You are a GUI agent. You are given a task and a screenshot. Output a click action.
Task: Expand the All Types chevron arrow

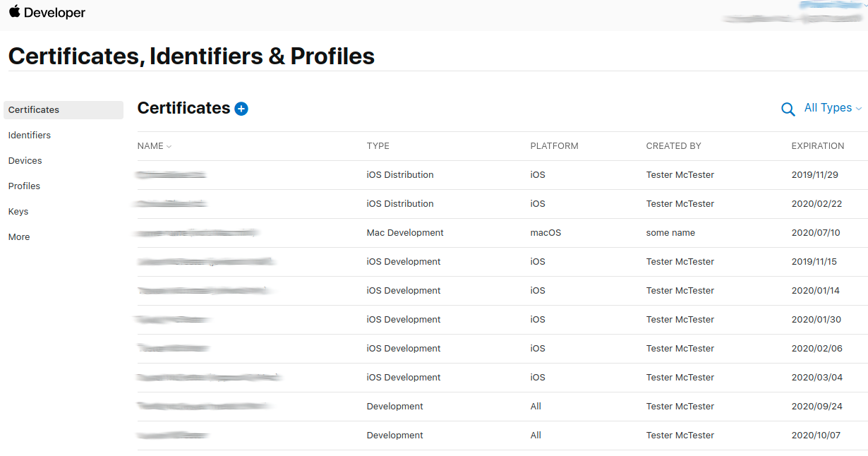[858, 109]
